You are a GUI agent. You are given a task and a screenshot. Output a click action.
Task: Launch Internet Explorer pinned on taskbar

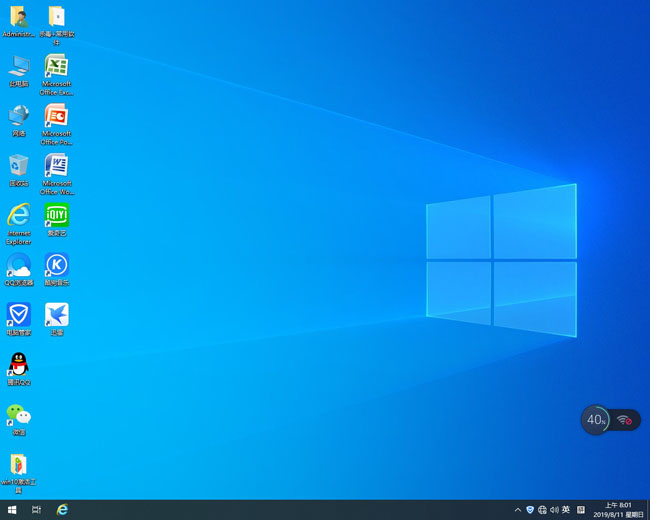(62, 510)
